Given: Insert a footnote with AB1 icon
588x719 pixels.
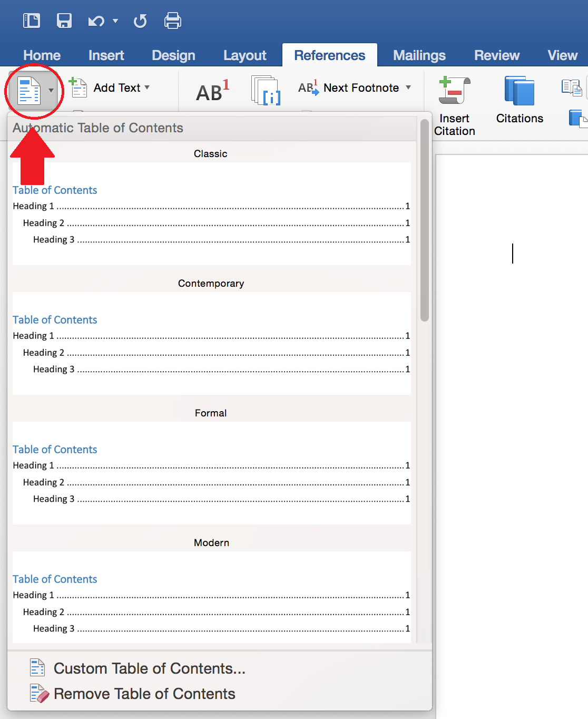Looking at the screenshot, I should coord(212,91).
